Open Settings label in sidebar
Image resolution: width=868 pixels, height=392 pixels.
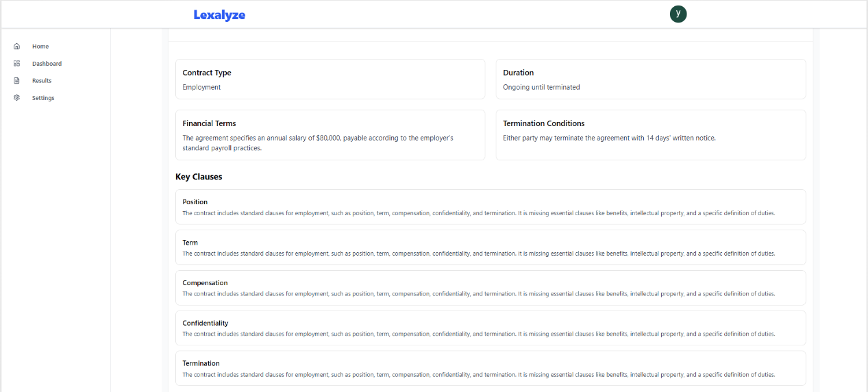click(x=43, y=98)
